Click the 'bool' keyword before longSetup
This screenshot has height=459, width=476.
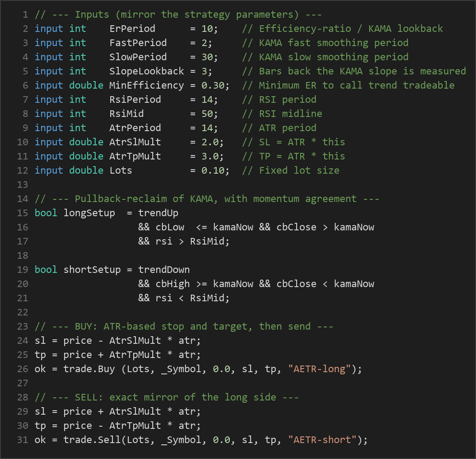(x=46, y=213)
